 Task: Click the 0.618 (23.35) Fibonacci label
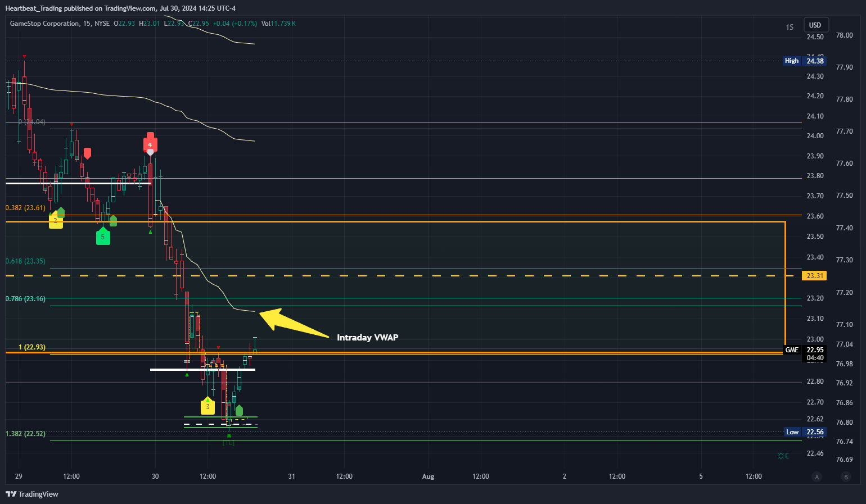[25, 261]
